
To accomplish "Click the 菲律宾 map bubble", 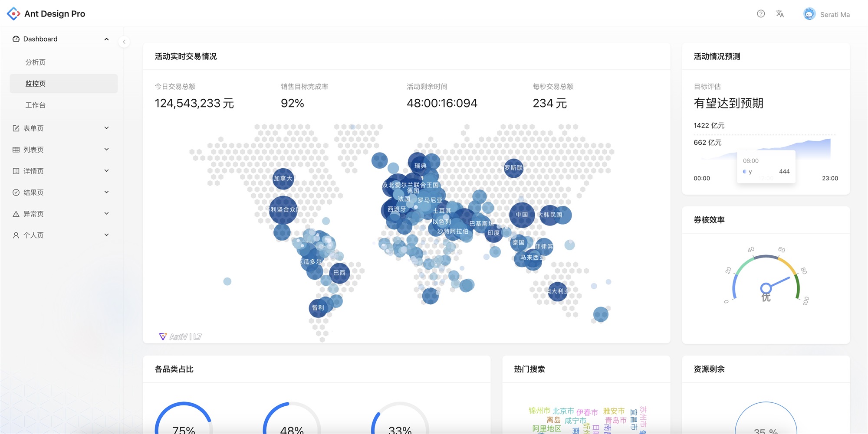I will pos(544,247).
